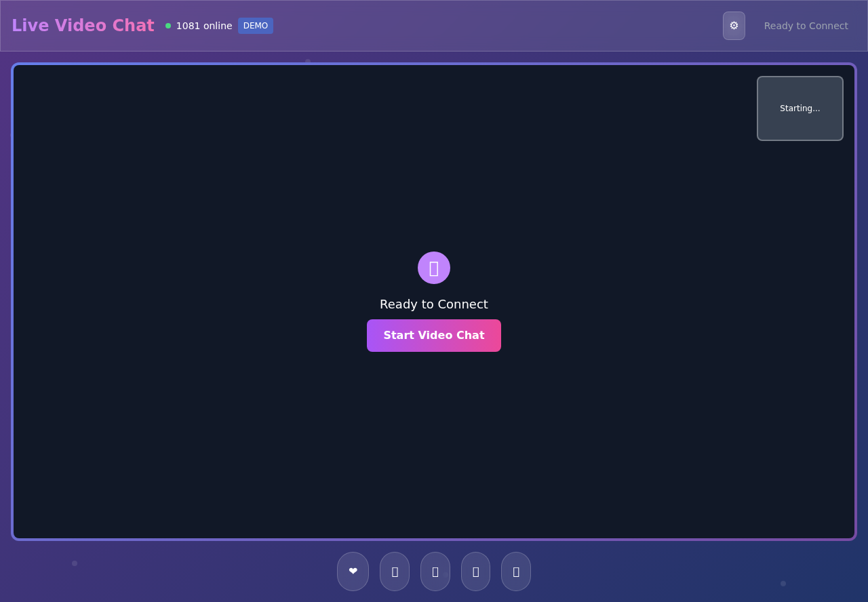
Task: Click the middle circular control button
Action: click(x=435, y=571)
